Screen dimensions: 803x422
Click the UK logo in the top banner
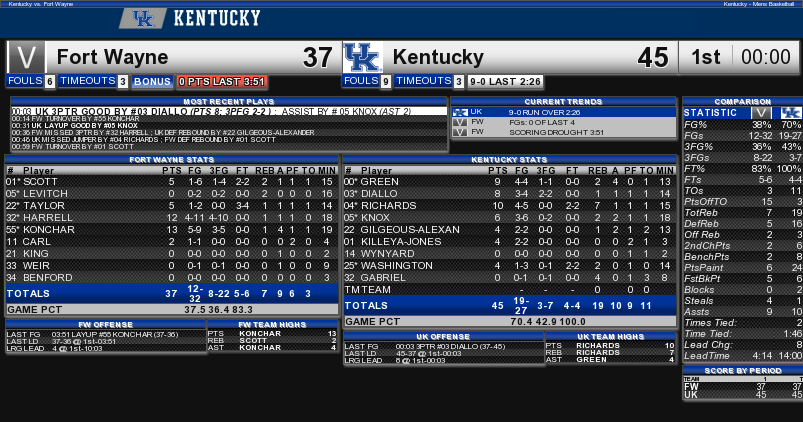pos(143,19)
